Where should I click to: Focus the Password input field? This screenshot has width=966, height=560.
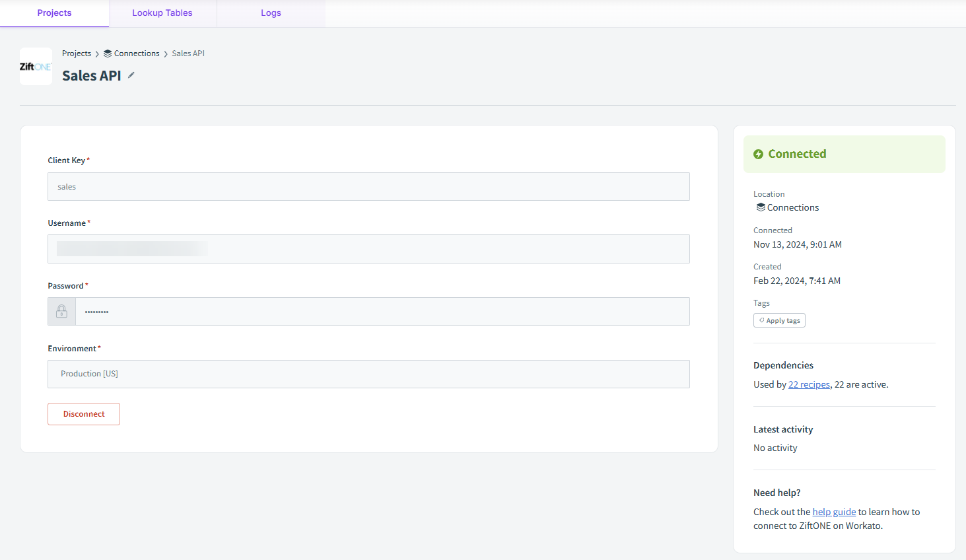382,311
